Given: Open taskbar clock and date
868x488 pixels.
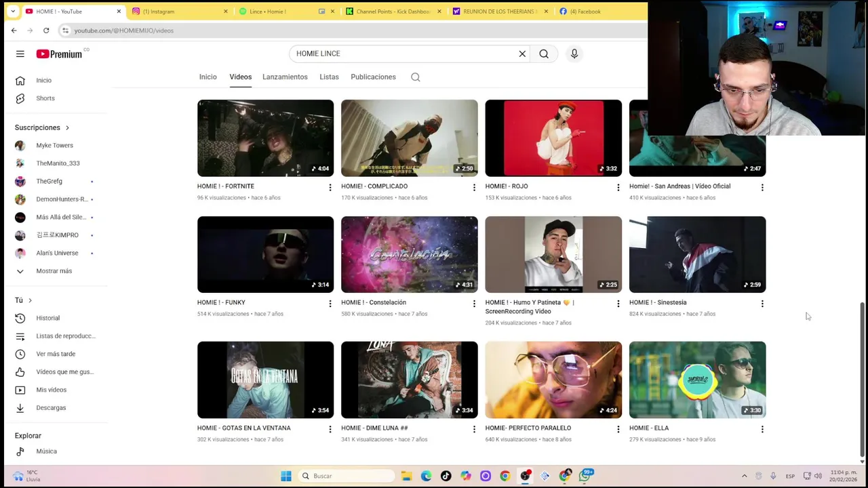Looking at the screenshot, I should click(x=842, y=476).
